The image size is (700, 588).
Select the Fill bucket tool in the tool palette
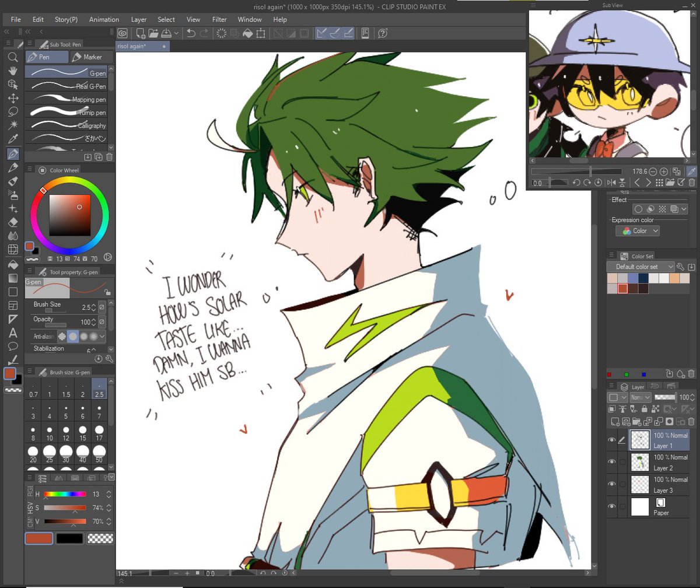(13, 264)
